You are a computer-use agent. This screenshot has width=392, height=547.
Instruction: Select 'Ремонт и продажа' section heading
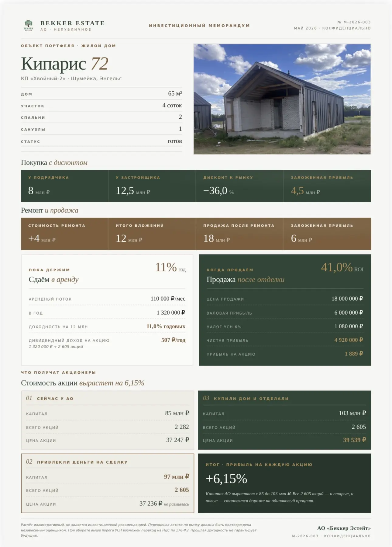(50, 210)
